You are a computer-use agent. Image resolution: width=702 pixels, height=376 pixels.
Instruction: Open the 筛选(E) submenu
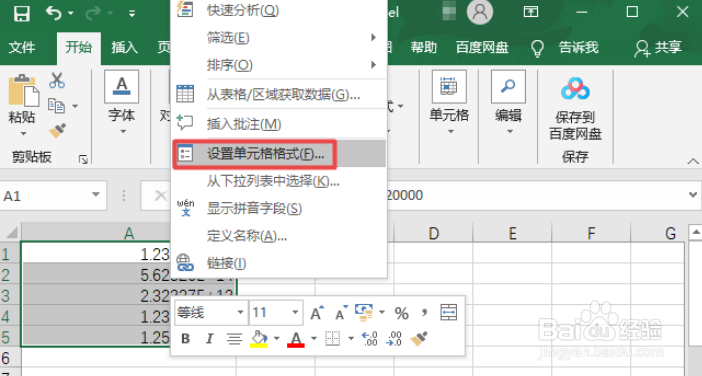coord(278,38)
